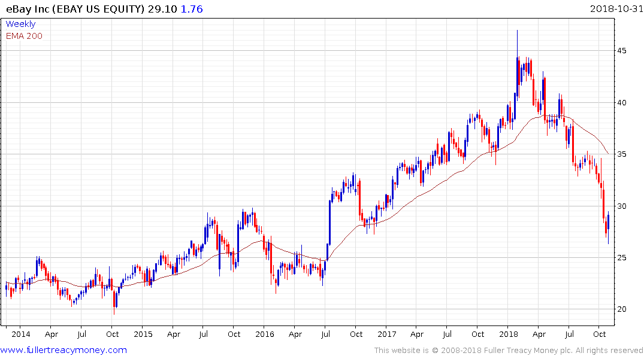644x359 pixels.
Task: Click the 30 price axis label
Action: pos(621,206)
